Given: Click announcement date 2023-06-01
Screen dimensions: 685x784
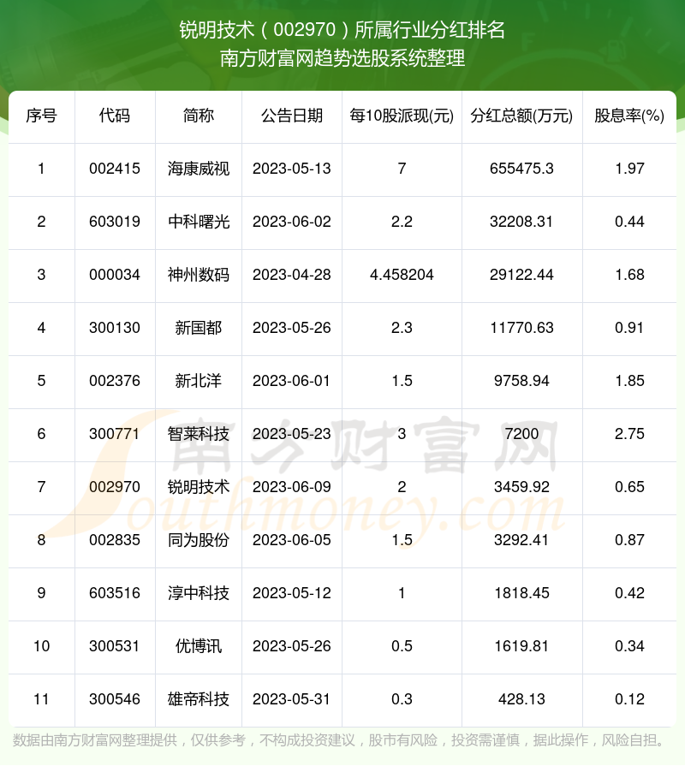Looking at the screenshot, I should pos(292,381).
